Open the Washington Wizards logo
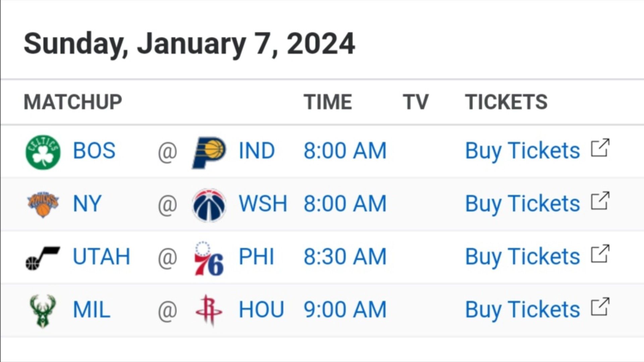 (x=209, y=205)
